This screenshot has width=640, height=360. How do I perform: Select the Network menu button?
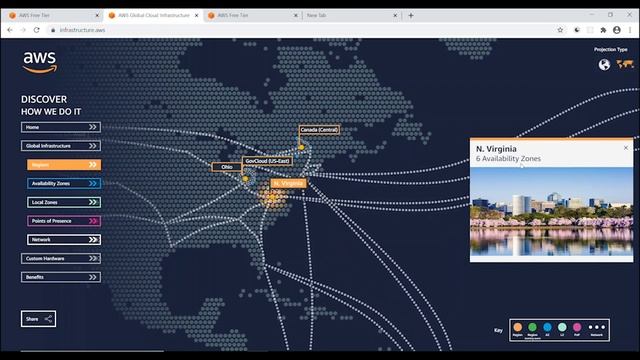tap(64, 240)
